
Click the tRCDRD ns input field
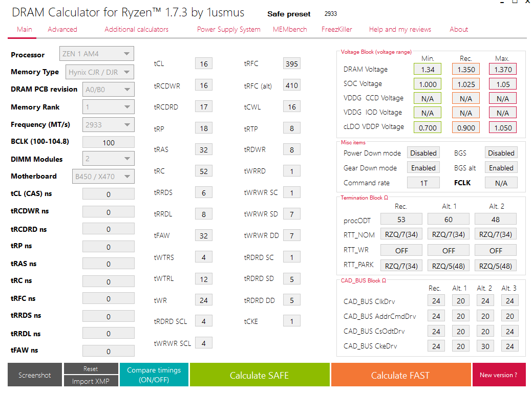pyautogui.click(x=108, y=229)
